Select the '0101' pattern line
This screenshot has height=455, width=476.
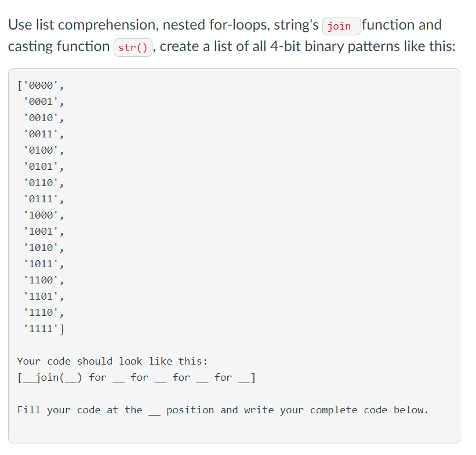coord(43,167)
